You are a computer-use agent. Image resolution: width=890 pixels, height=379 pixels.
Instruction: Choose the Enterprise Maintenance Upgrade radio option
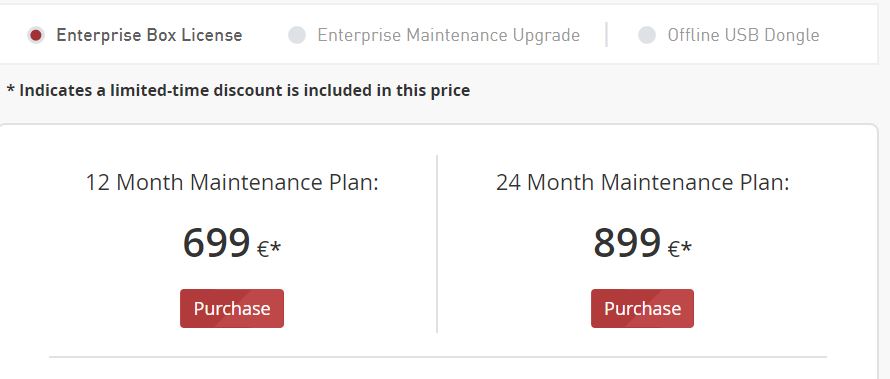point(297,35)
